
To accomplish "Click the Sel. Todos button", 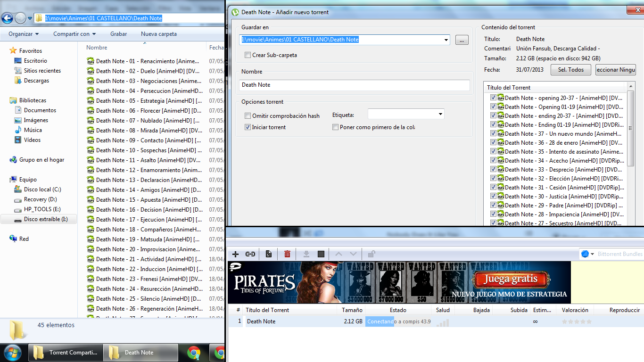I will (x=571, y=70).
